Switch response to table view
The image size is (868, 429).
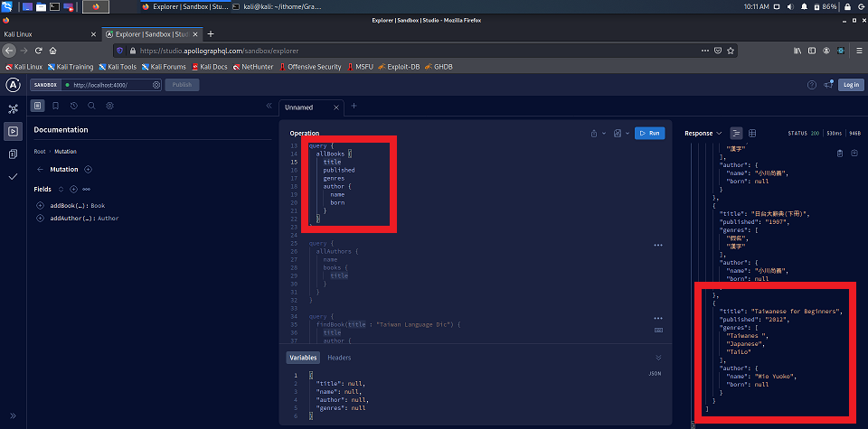pos(752,134)
